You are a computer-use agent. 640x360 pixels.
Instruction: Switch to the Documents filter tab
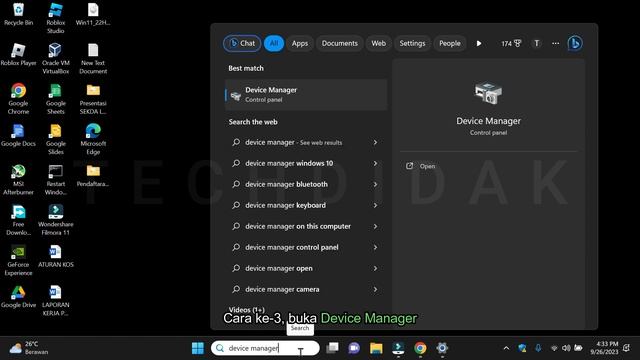(x=340, y=43)
